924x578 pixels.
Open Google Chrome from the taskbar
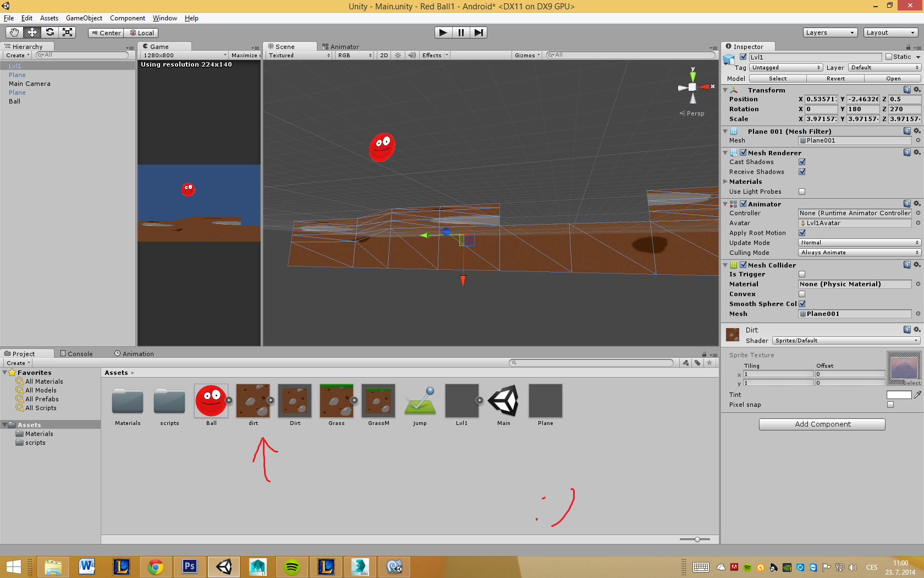(x=156, y=566)
